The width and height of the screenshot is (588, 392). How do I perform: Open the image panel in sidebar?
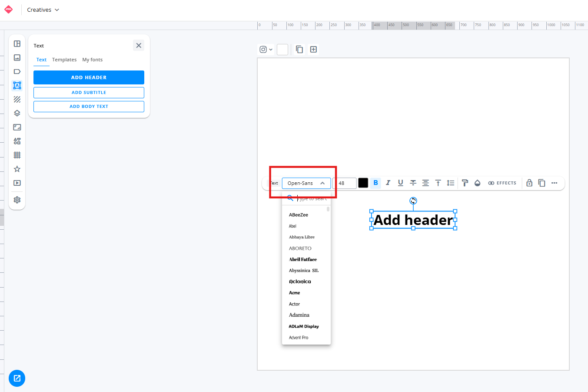coord(17,57)
